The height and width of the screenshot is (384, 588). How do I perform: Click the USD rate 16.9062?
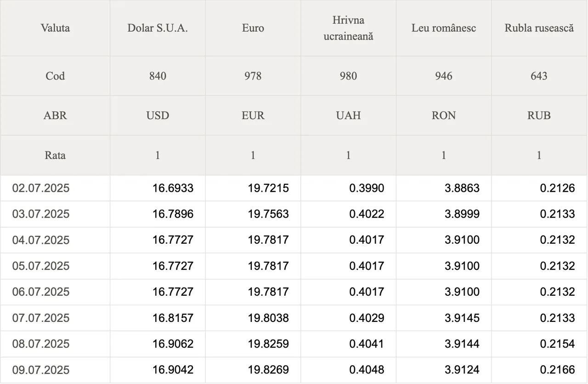pos(173,344)
